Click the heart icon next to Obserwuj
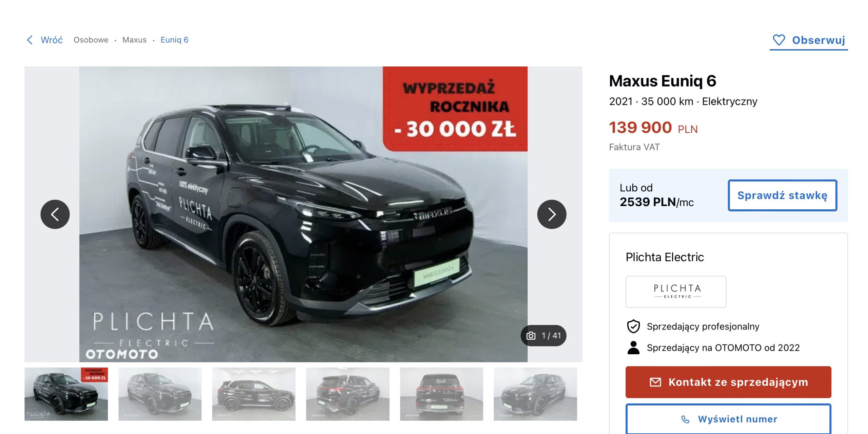 click(x=778, y=40)
